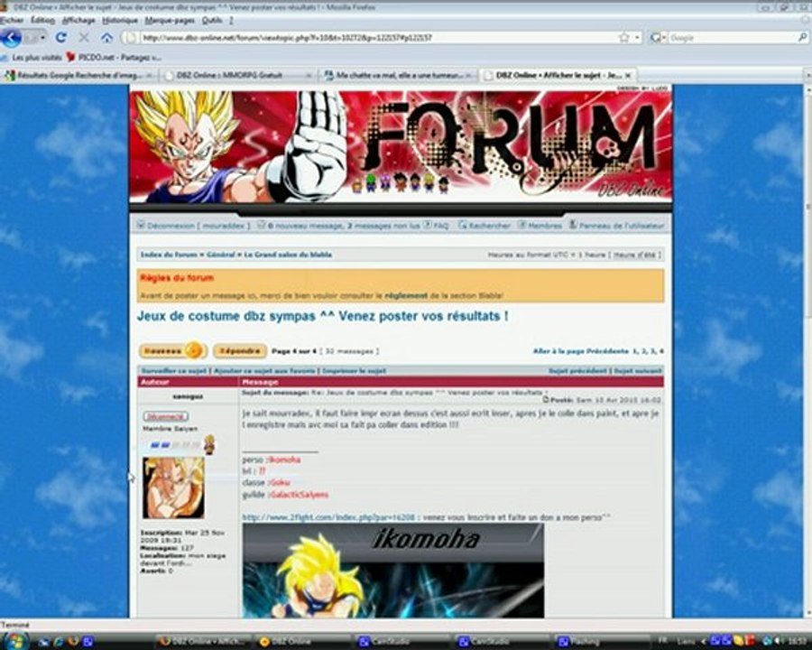Image resolution: width=812 pixels, height=650 pixels.
Task: Open the 2fight.com link in signature
Action: click(328, 516)
